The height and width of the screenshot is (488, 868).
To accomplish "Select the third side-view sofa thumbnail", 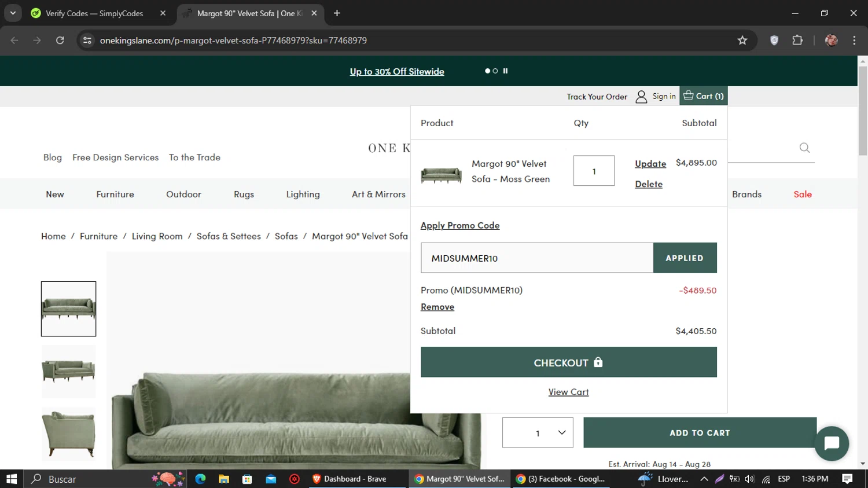I will [68, 434].
